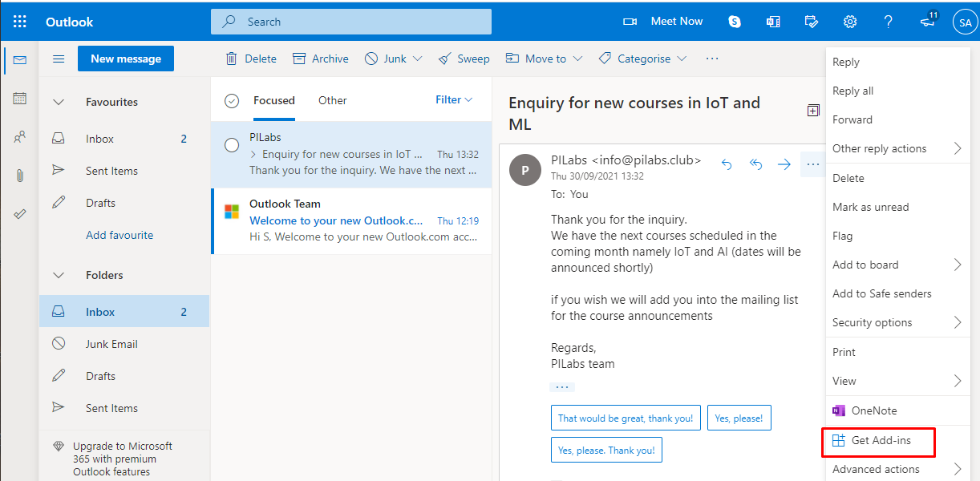Reply all using the double-arrow icon
The width and height of the screenshot is (980, 481).
[x=755, y=164]
